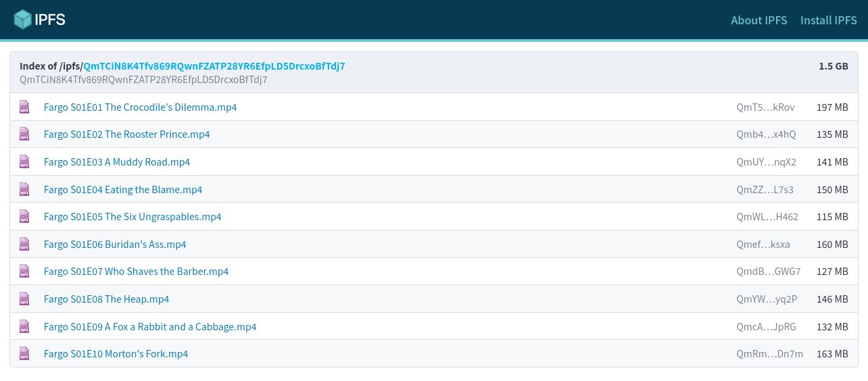The image size is (868, 381).
Task: Open the About IPFS link
Action: point(759,20)
